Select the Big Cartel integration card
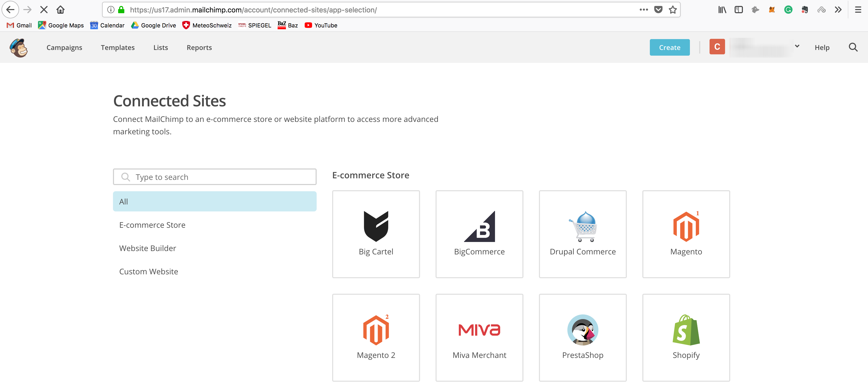The image size is (868, 390). point(376,234)
